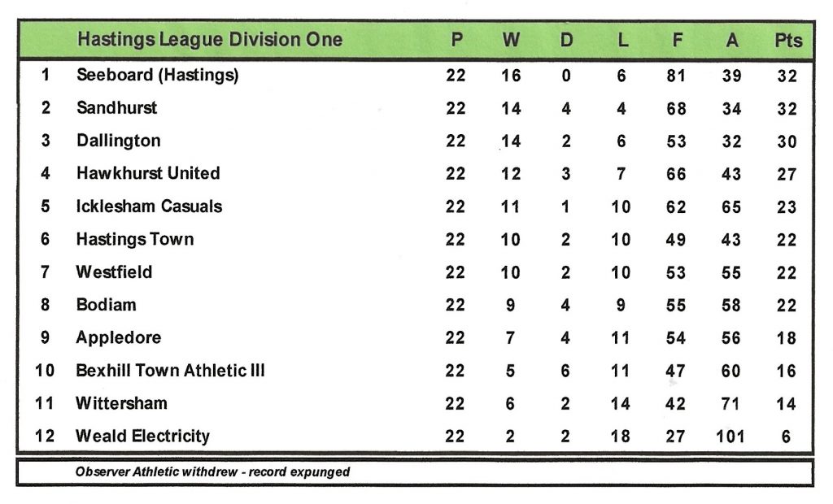Click the Observer Athletic withdrew footnote
The height and width of the screenshot is (504, 833).
click(x=212, y=471)
